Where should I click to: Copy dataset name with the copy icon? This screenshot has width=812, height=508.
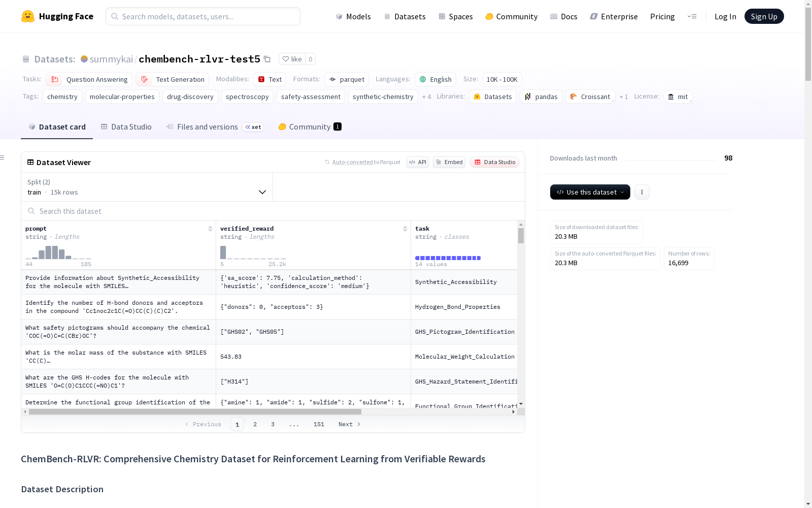pyautogui.click(x=267, y=59)
